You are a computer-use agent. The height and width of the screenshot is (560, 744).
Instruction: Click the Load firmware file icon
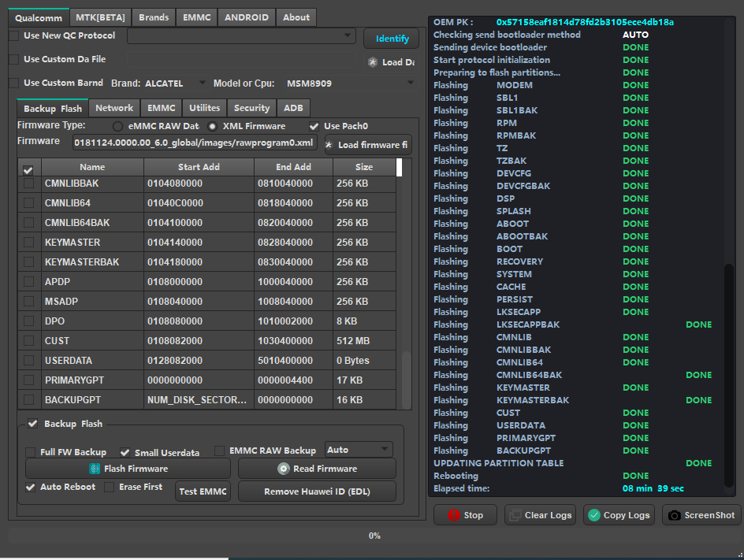[x=329, y=145]
